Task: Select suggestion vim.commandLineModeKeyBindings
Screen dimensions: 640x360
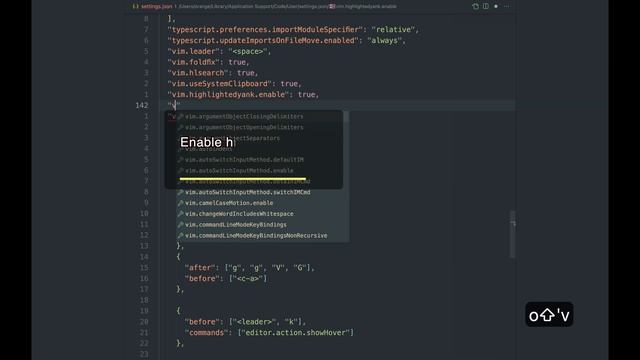Action: click(x=262, y=224)
